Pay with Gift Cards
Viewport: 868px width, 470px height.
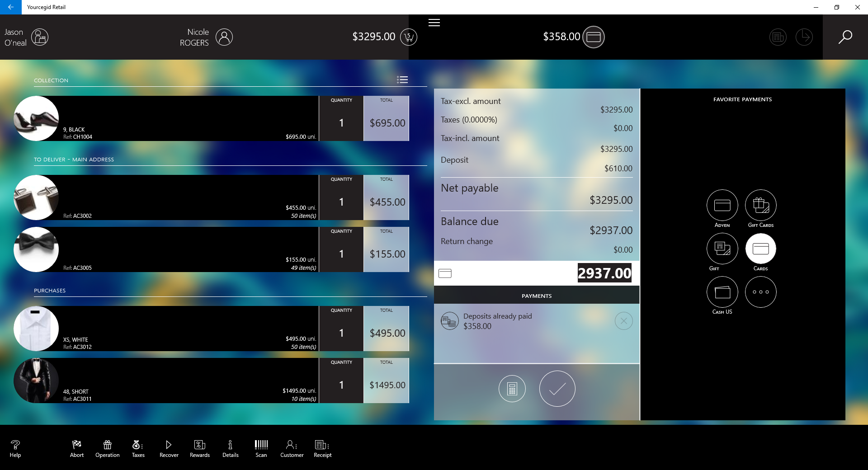760,206
